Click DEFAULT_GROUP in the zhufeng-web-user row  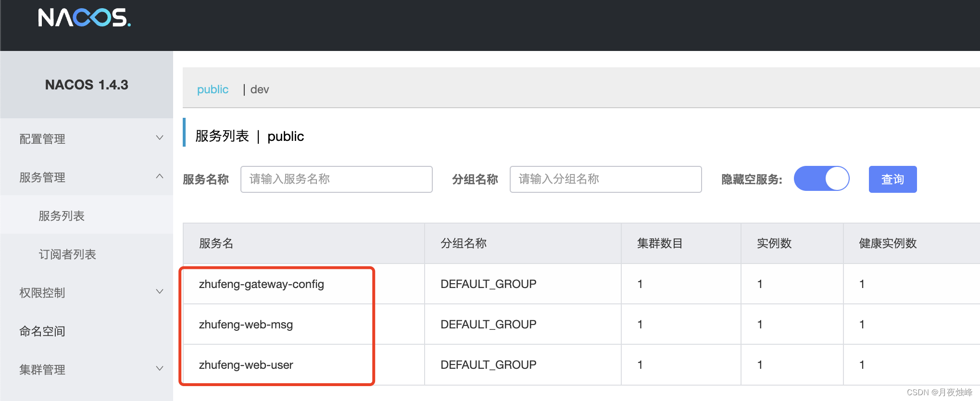488,365
